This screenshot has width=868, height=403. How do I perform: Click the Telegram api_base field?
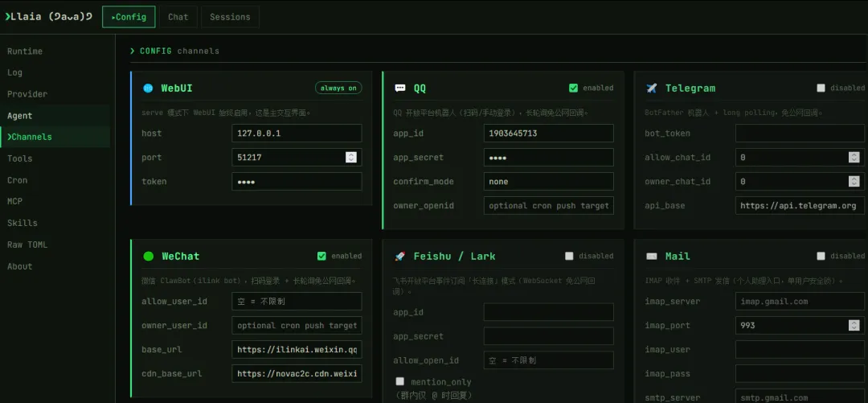(x=800, y=206)
